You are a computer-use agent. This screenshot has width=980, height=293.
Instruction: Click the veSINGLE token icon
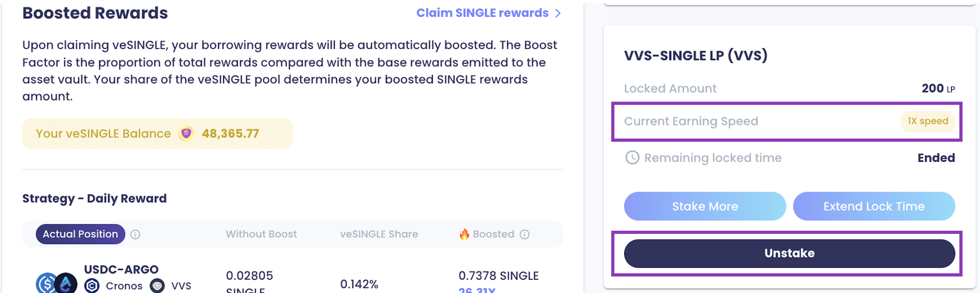[186, 134]
